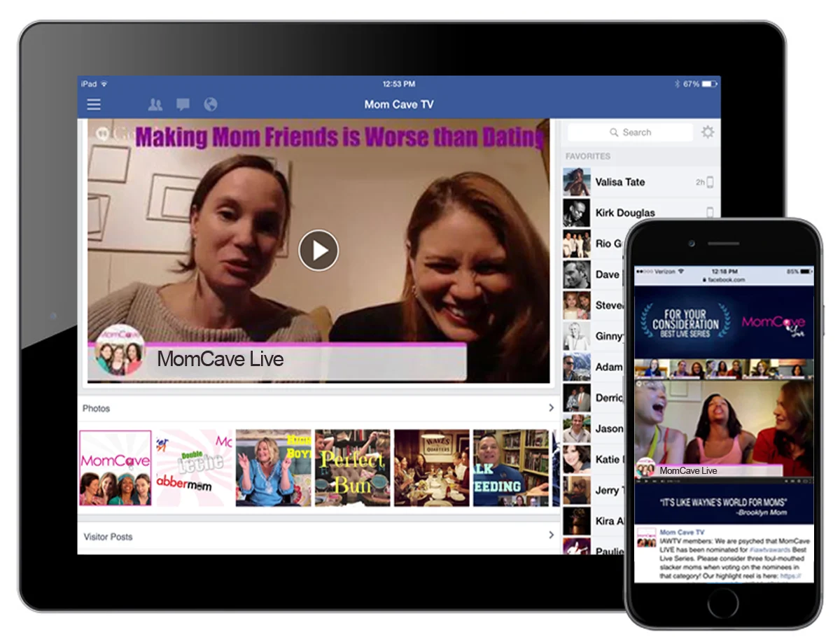
Task: Click the avatar next to Ginny
Action: (x=577, y=336)
